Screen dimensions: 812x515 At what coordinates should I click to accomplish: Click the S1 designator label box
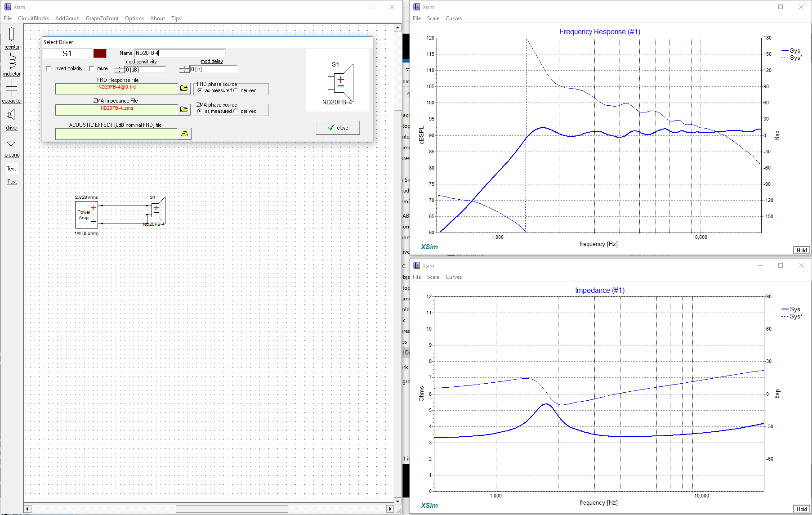[x=67, y=54]
